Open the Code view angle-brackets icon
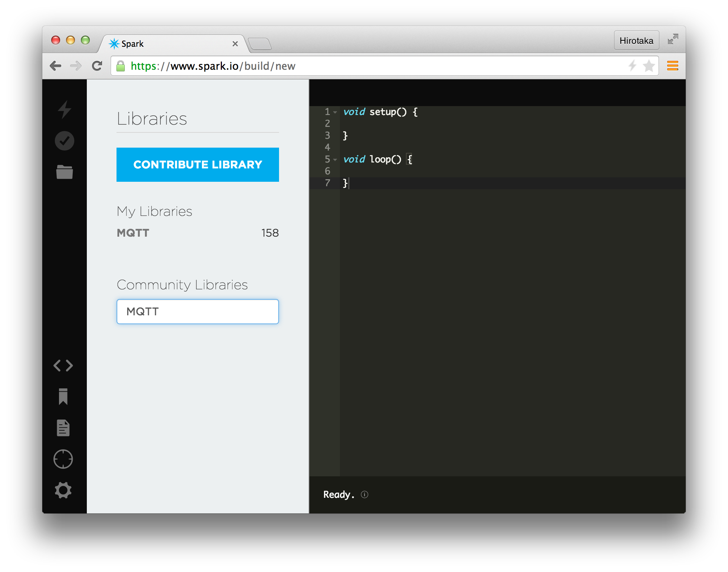Viewport: 728px width, 572px height. pos(63,366)
